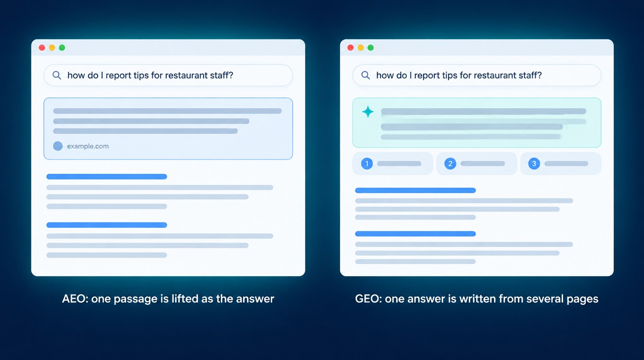Open the example.com source link

(88, 146)
